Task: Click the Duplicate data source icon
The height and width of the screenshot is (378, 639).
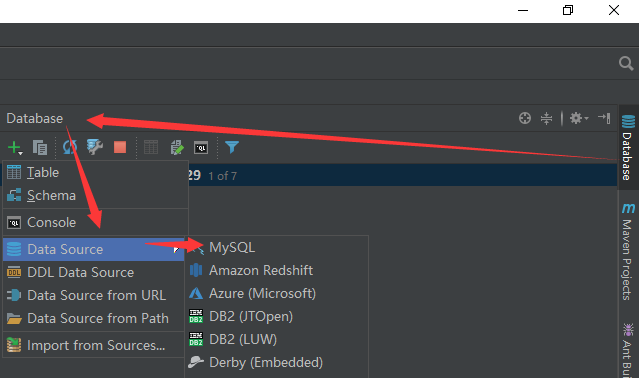Action: click(x=40, y=147)
